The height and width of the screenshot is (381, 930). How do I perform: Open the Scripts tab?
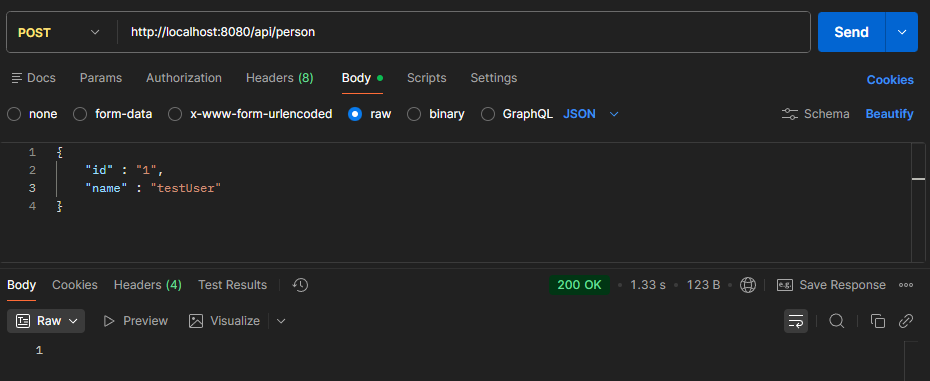(426, 78)
